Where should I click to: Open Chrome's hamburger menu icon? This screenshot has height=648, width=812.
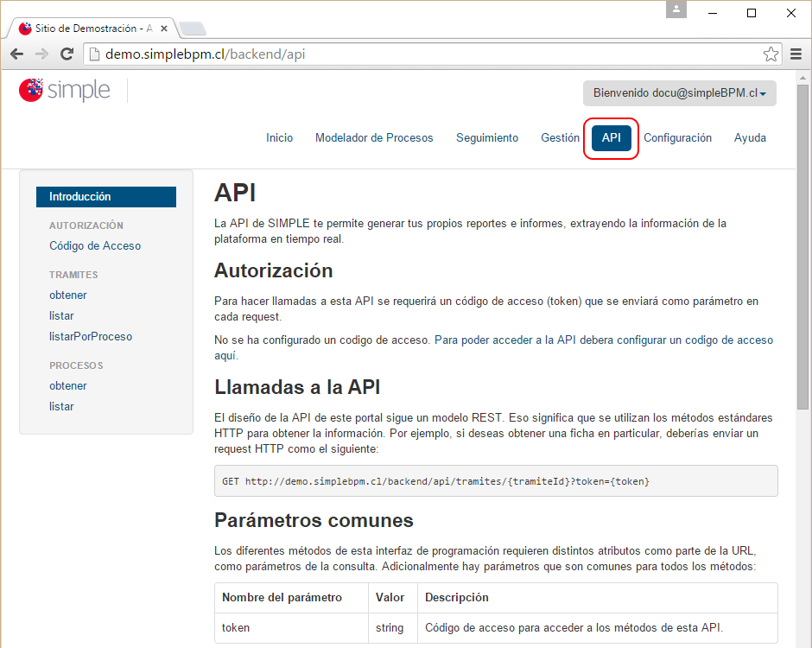(795, 53)
